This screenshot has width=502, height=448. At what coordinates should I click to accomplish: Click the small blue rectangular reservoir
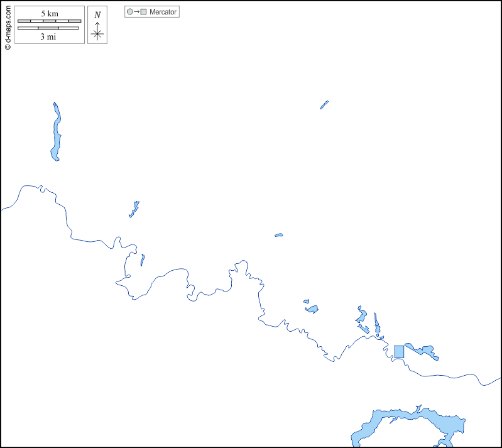[399, 352]
